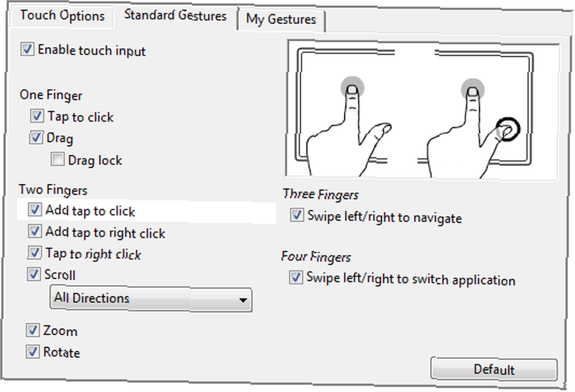Uncheck Add tap to right click

click(x=34, y=232)
